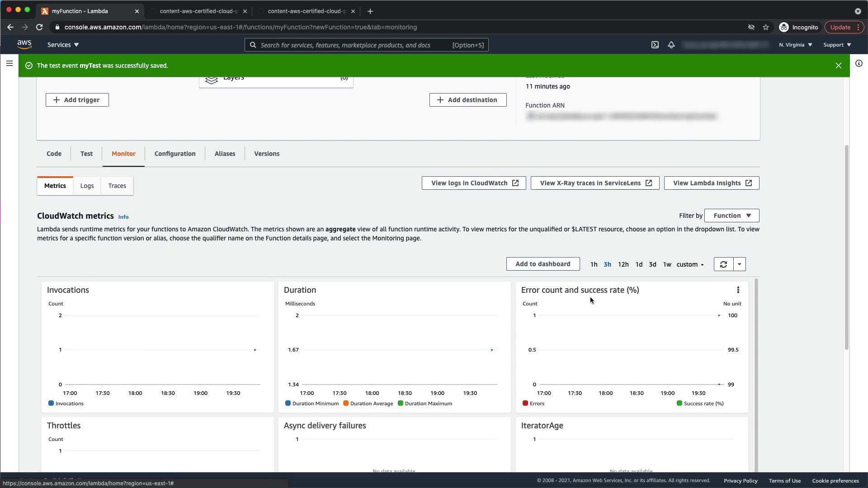Bookmark page with the star icon
The width and height of the screenshot is (868, 488).
(x=766, y=27)
